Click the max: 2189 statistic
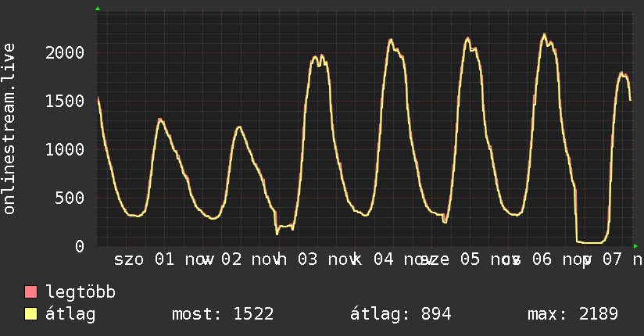Viewport: 644px width, 336px height. (x=573, y=314)
